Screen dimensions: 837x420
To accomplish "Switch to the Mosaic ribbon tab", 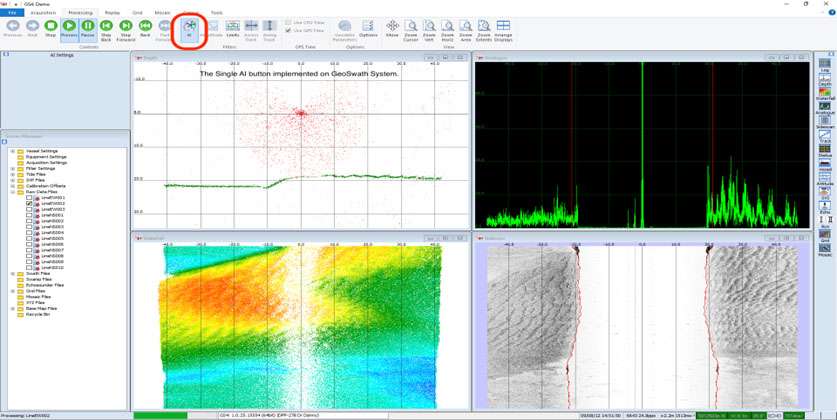I will pyautogui.click(x=162, y=12).
